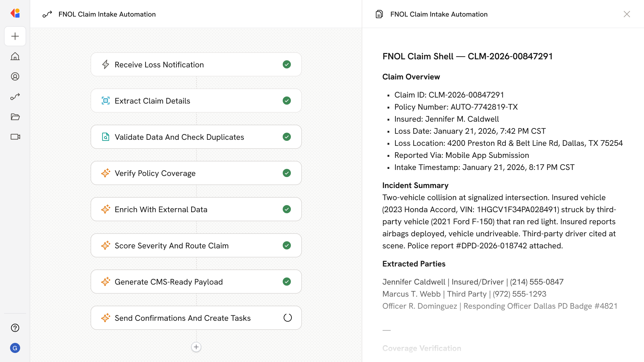Click the sparkle icon on Generate CMS-Ready Payload
Image resolution: width=644 pixels, height=362 pixels.
pyautogui.click(x=106, y=282)
